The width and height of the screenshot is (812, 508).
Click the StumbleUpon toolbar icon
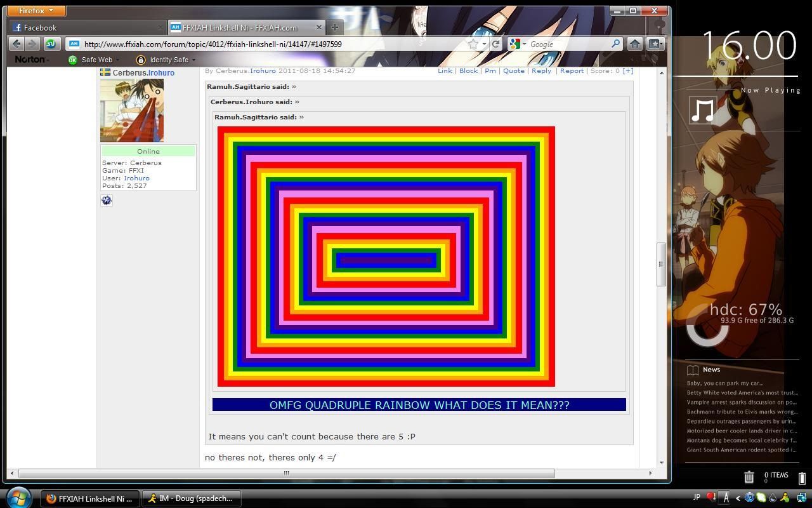point(51,44)
